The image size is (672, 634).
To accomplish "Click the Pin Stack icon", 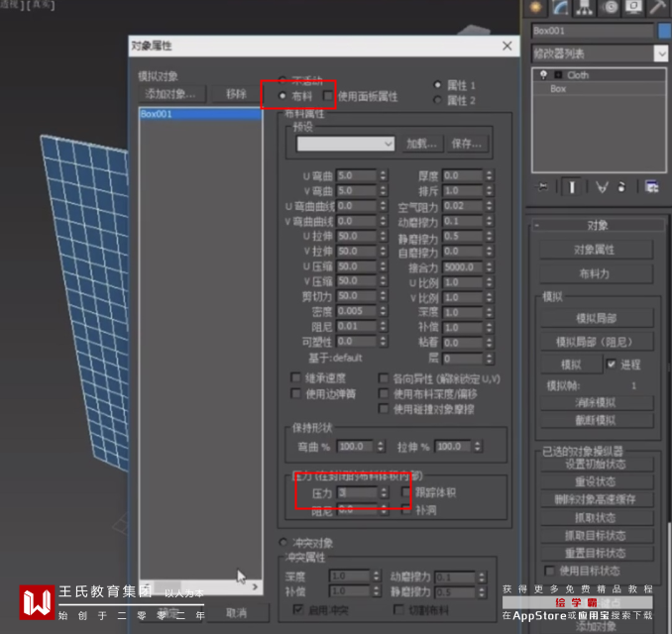I will point(543,187).
